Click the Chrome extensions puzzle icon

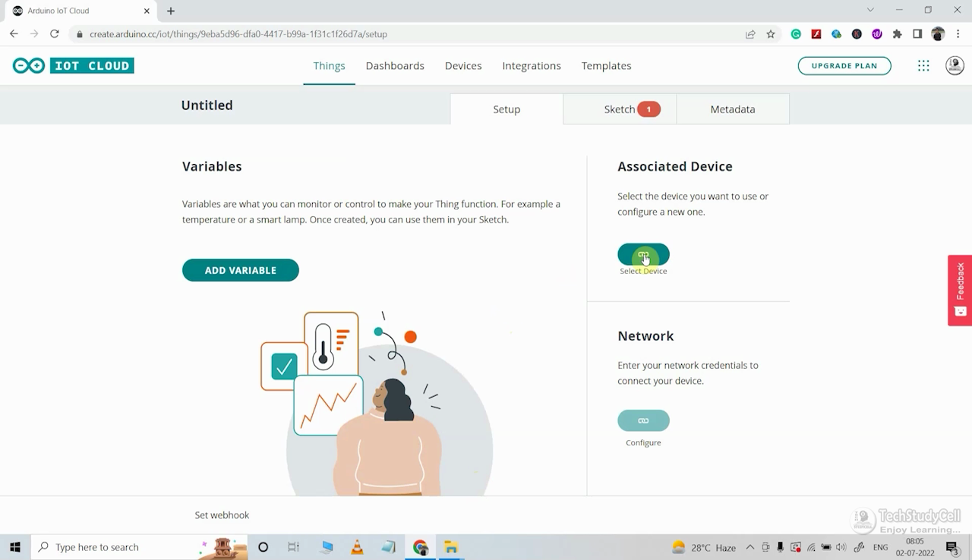(897, 34)
